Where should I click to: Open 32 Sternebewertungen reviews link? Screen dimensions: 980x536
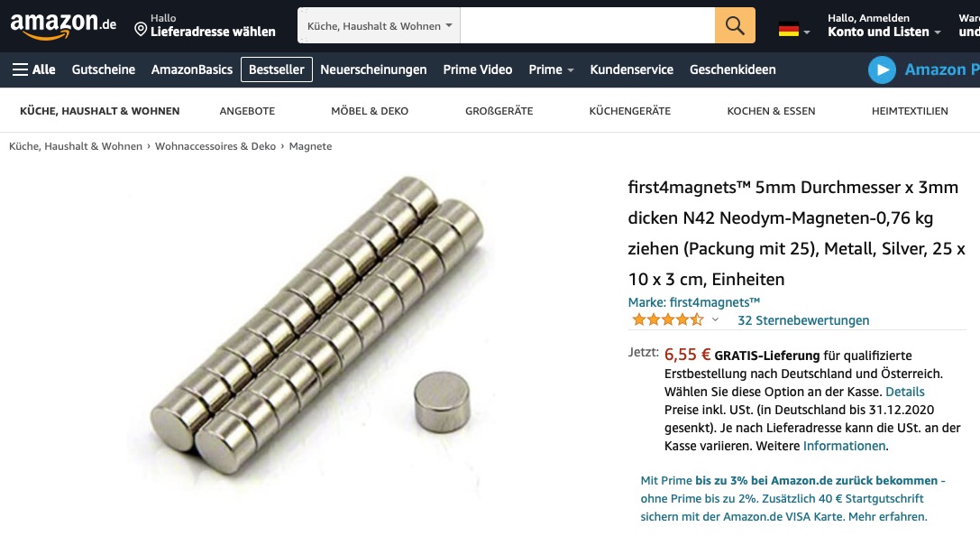(803, 320)
